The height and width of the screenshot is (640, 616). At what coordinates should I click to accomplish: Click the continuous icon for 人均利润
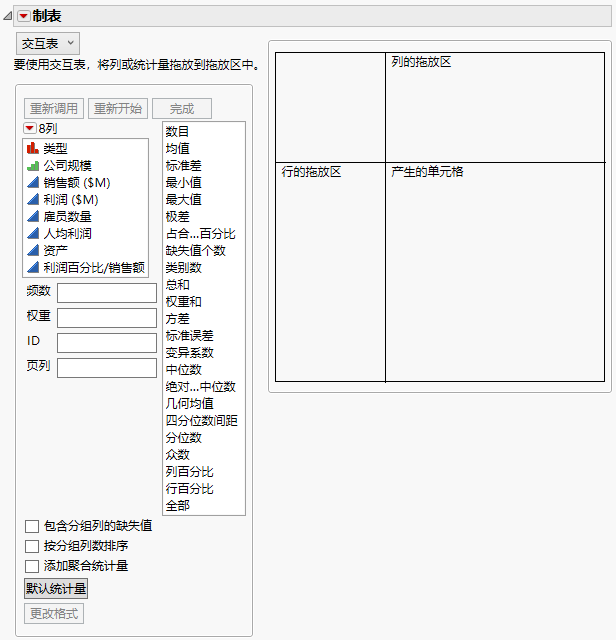coord(33,233)
